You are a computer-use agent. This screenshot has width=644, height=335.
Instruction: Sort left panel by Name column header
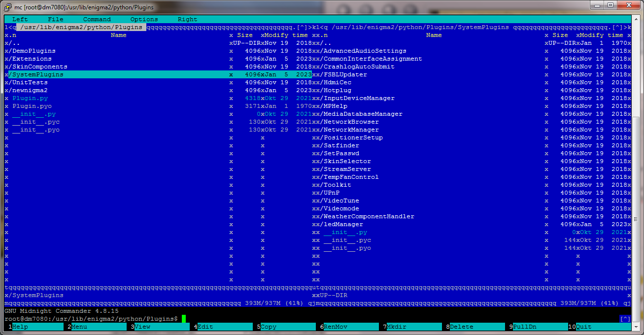click(x=118, y=35)
